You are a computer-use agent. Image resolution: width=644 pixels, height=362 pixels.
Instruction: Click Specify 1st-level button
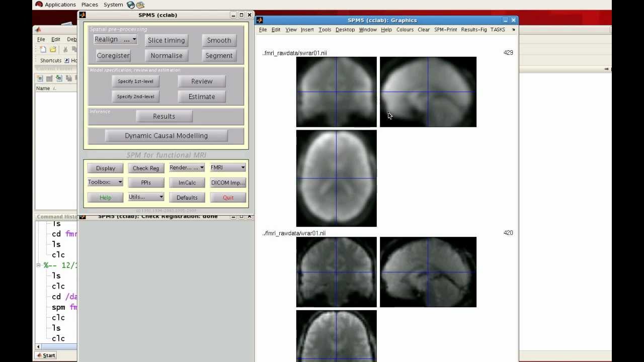coord(135,81)
